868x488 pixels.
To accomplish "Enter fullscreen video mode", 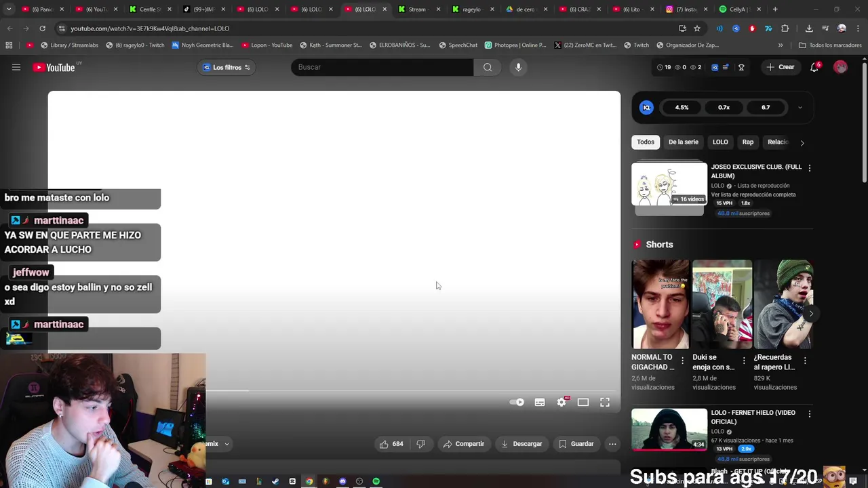I will [x=605, y=402].
